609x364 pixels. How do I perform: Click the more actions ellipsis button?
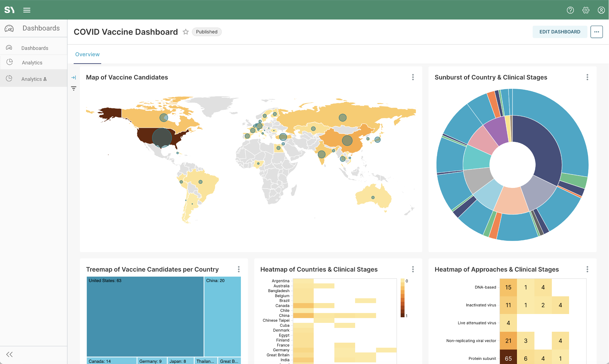click(x=596, y=32)
